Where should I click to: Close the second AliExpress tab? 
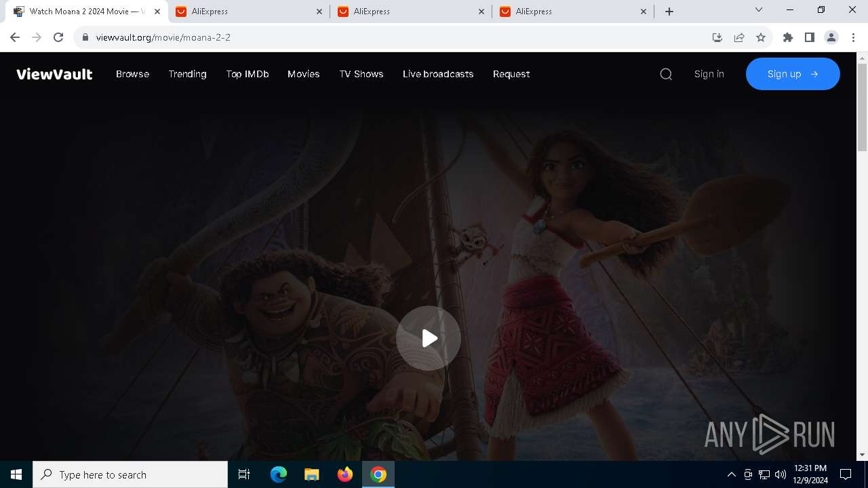tap(482, 12)
